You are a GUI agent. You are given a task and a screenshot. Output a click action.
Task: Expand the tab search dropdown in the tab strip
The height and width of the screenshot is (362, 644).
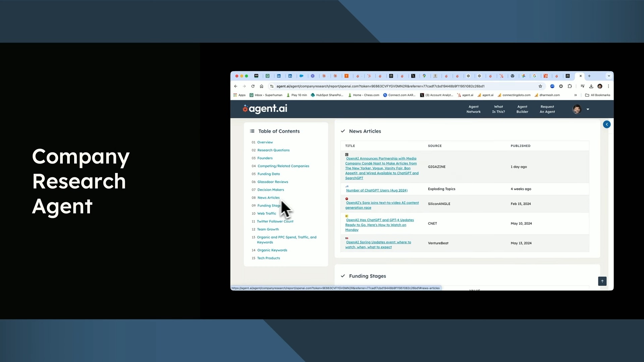click(x=609, y=76)
